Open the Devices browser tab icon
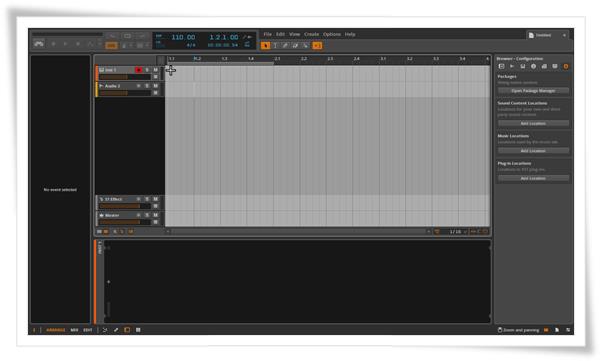600x361 pixels. (x=501, y=66)
